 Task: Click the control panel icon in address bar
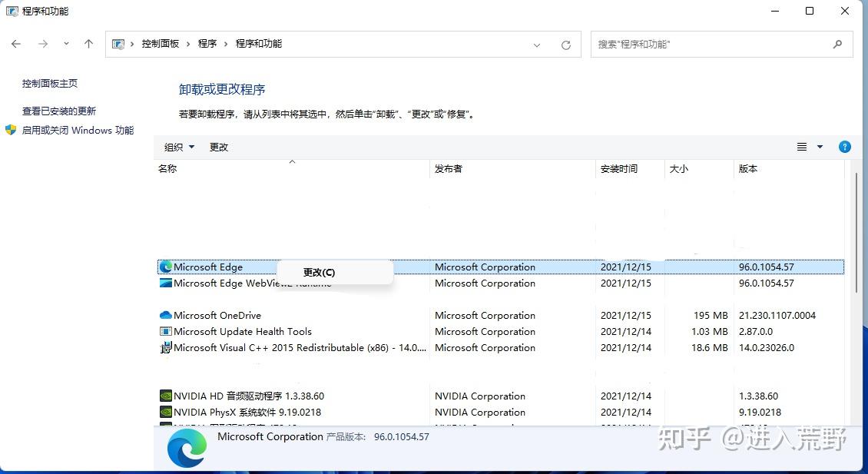pos(118,44)
